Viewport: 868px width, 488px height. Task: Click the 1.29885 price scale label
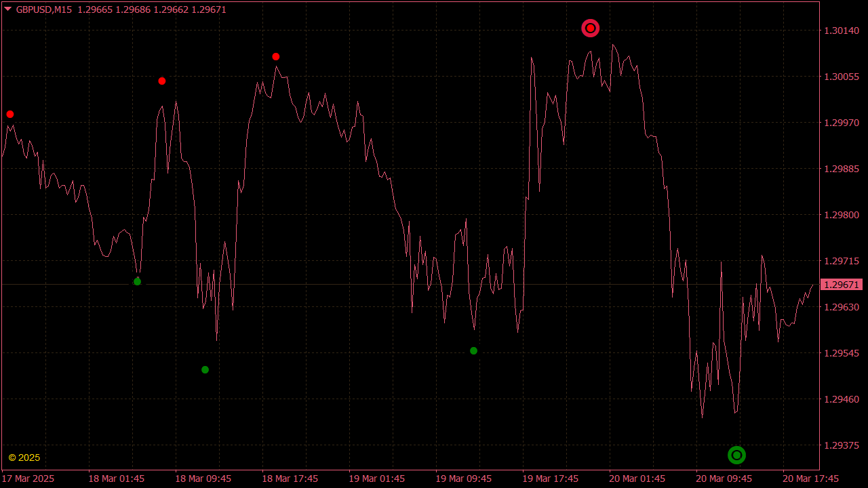click(x=842, y=169)
